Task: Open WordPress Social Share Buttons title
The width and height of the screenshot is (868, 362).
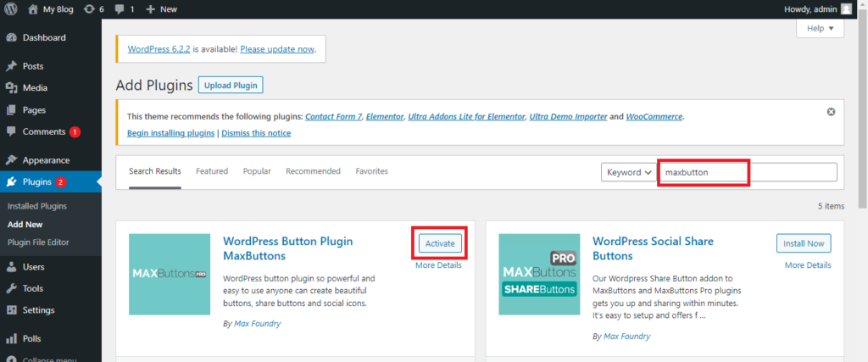Action: pyautogui.click(x=654, y=248)
